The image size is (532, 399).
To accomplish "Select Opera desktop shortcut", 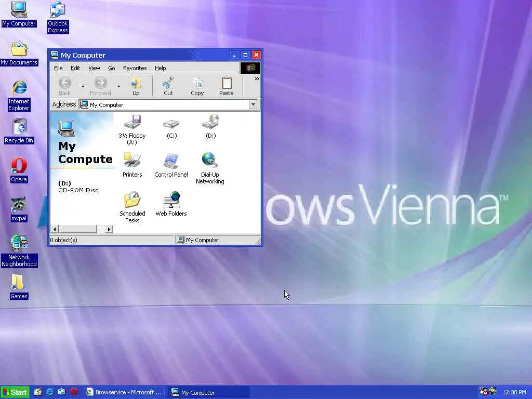I will (19, 170).
